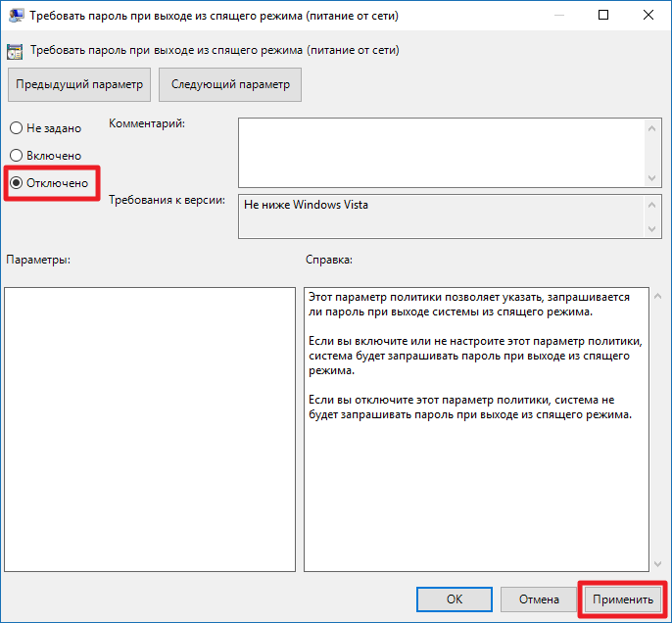The image size is (672, 623).
Task: Click 'Следующий параметр' button
Action: coord(230,84)
